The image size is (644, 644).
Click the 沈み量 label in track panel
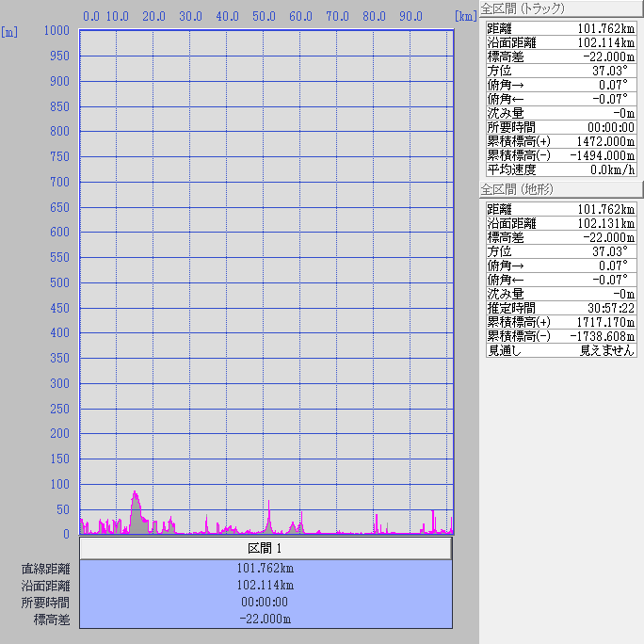[506, 113]
